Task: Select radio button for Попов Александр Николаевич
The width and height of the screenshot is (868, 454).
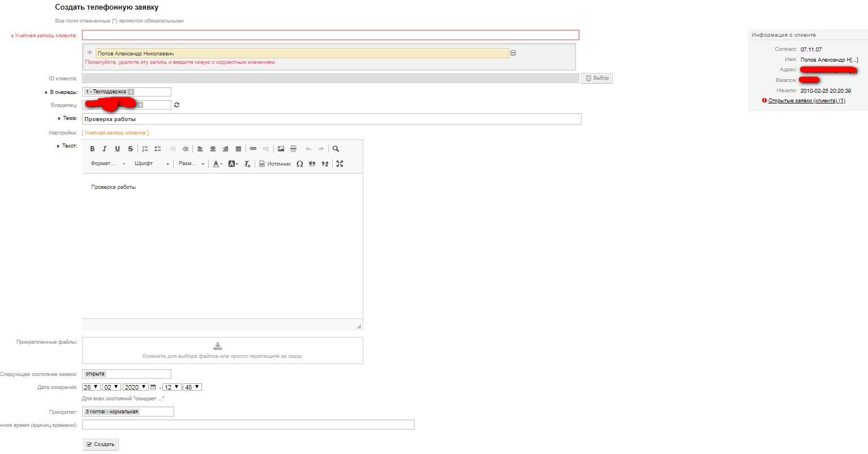Action: pos(89,53)
